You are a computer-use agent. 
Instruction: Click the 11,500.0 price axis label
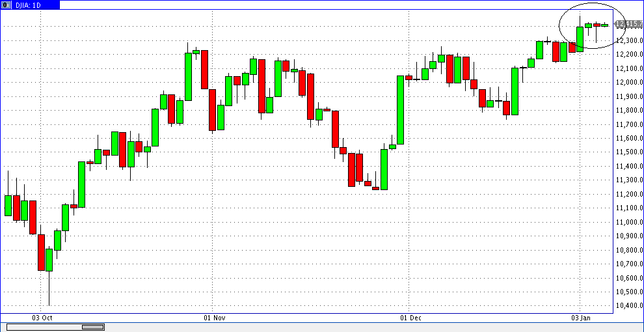pos(630,152)
